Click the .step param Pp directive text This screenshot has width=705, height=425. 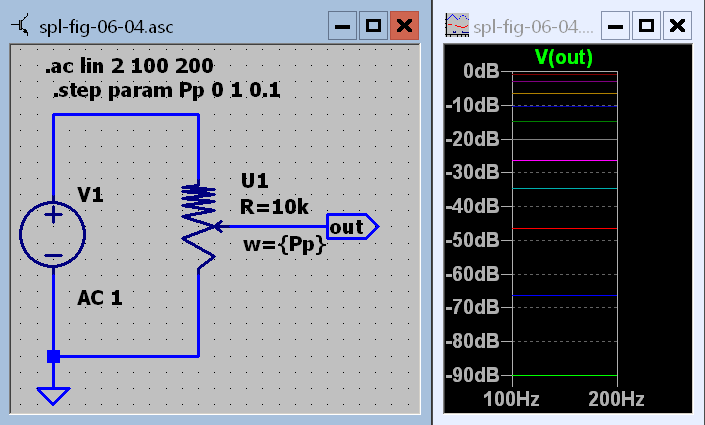click(167, 92)
